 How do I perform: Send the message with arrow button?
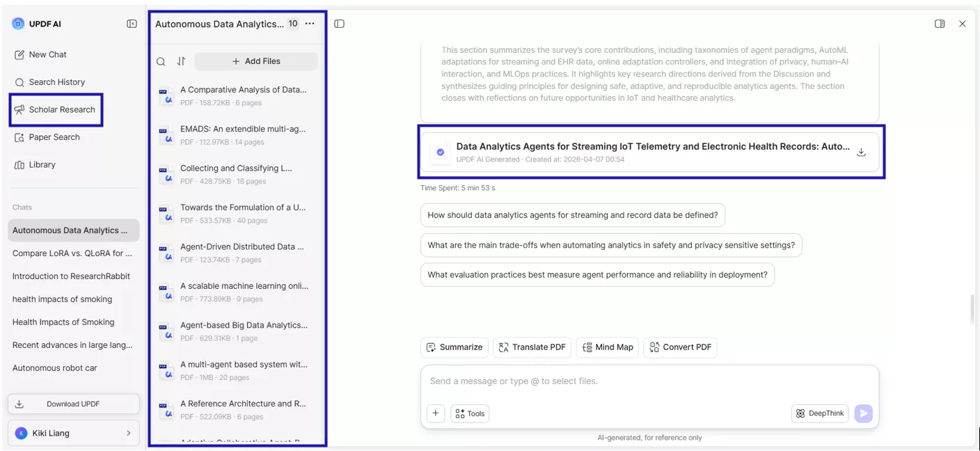point(863,413)
